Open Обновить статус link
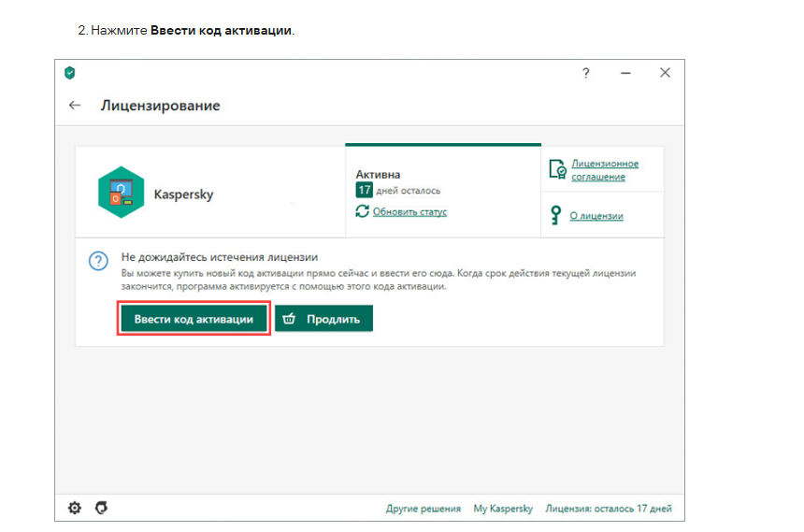Viewport: 804px width, 532px height. point(409,211)
